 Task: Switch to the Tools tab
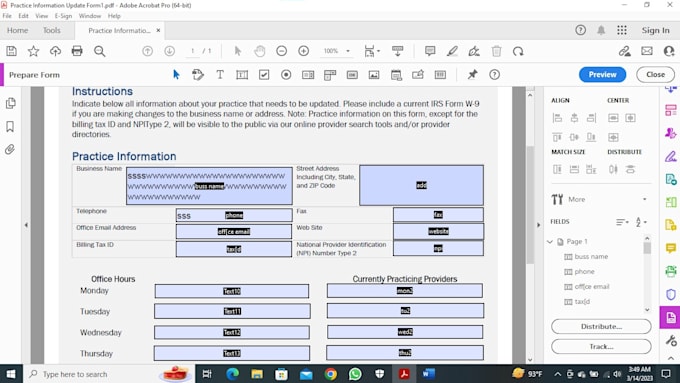pyautogui.click(x=52, y=30)
